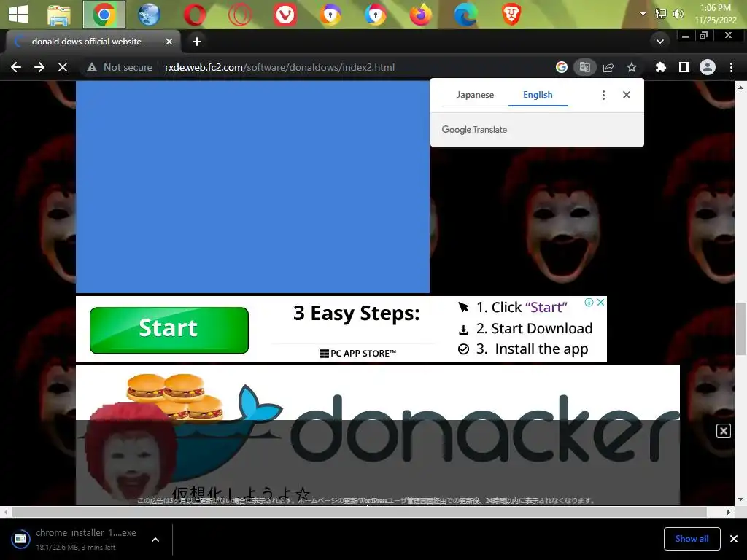Screen dimensions: 747x560
Task: Open the Extensions puzzle menu
Action: click(660, 67)
